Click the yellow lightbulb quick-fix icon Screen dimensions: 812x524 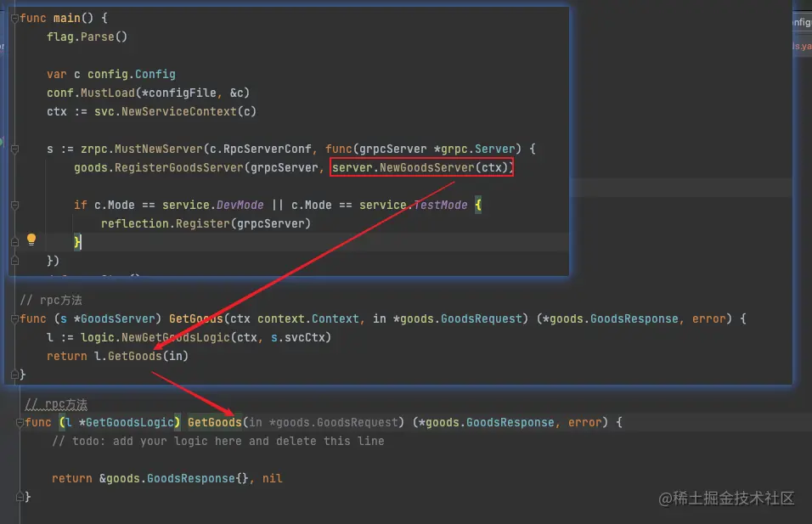(31, 239)
